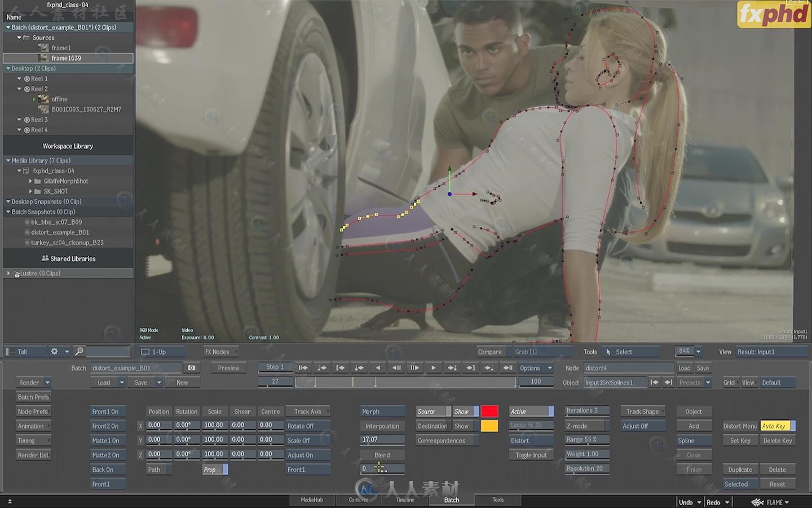This screenshot has width=812, height=508.
Task: Click inside the frame timeline bar
Action: point(405,383)
